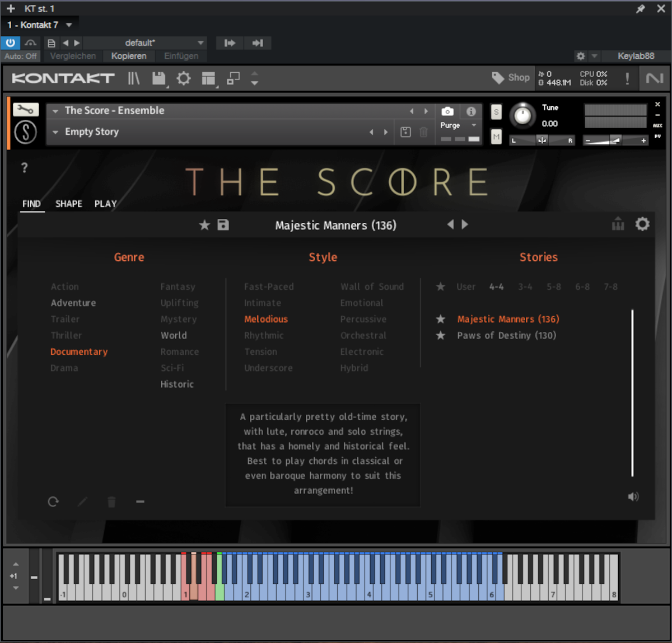Image resolution: width=672 pixels, height=643 pixels.
Task: Click previous instrument arrow in header
Action: [412, 111]
